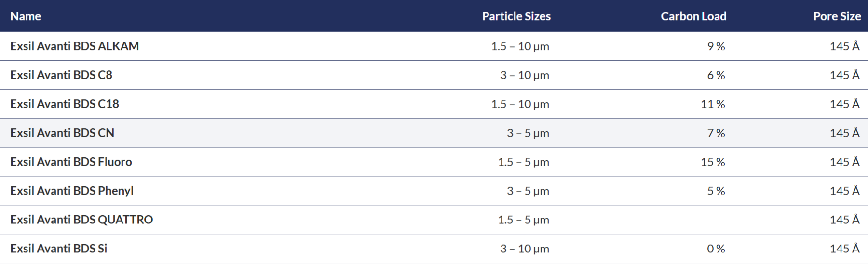Sort table by Name column header
The image size is (868, 264).
tap(26, 16)
